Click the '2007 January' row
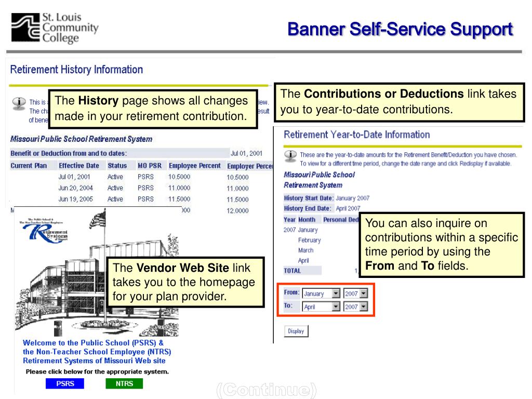Image resolution: width=532 pixels, height=399 pixels. point(301,230)
